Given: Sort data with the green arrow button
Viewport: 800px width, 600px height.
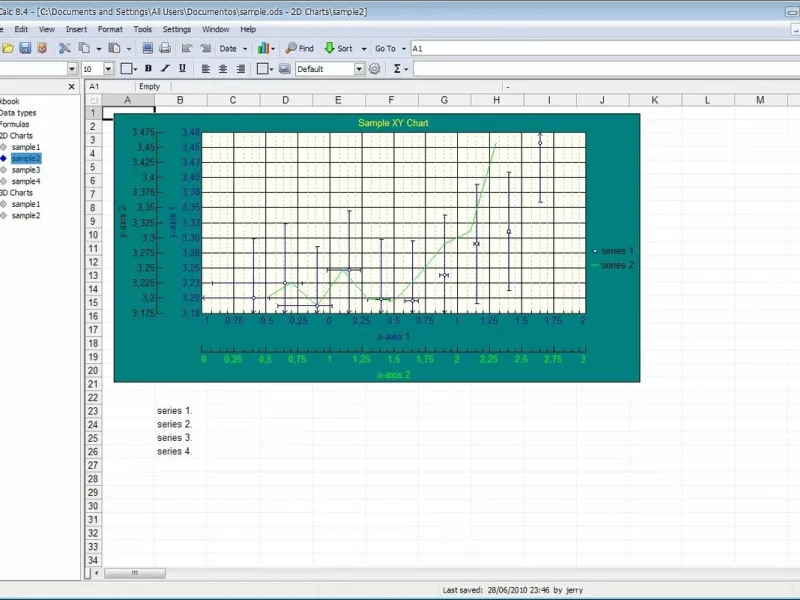Looking at the screenshot, I should click(x=339, y=48).
